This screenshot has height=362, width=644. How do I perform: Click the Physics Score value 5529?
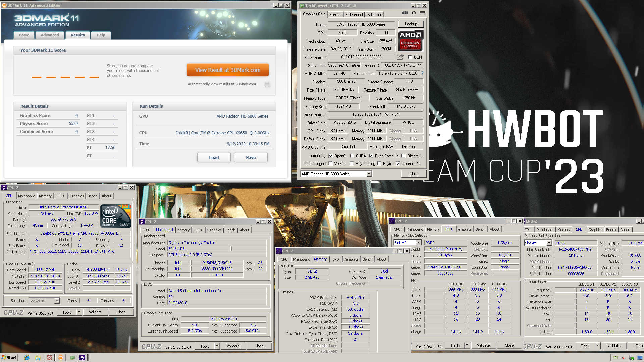tap(73, 123)
